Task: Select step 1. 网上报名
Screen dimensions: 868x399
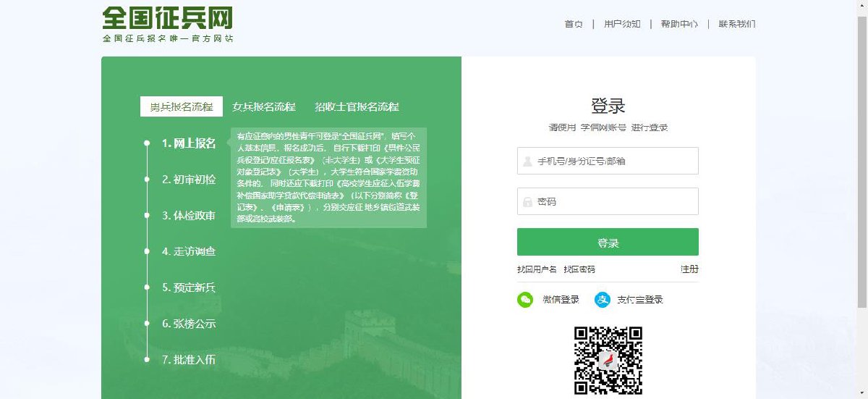Action: coord(188,143)
